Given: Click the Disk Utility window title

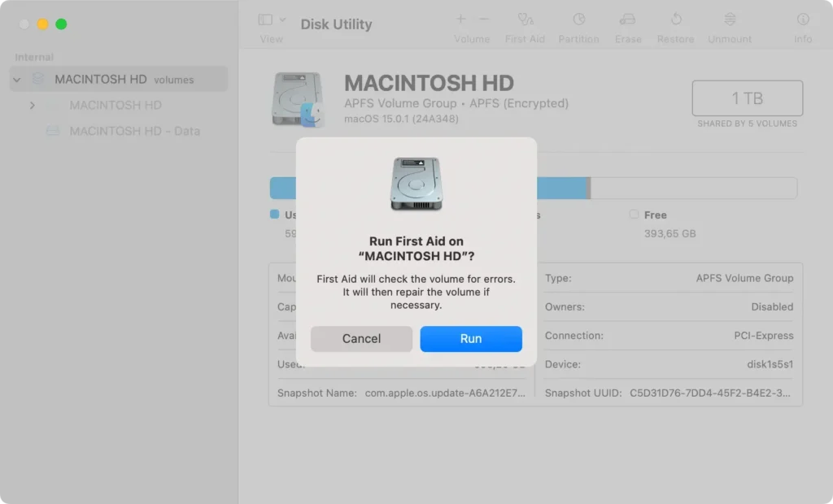Looking at the screenshot, I should click(x=336, y=24).
